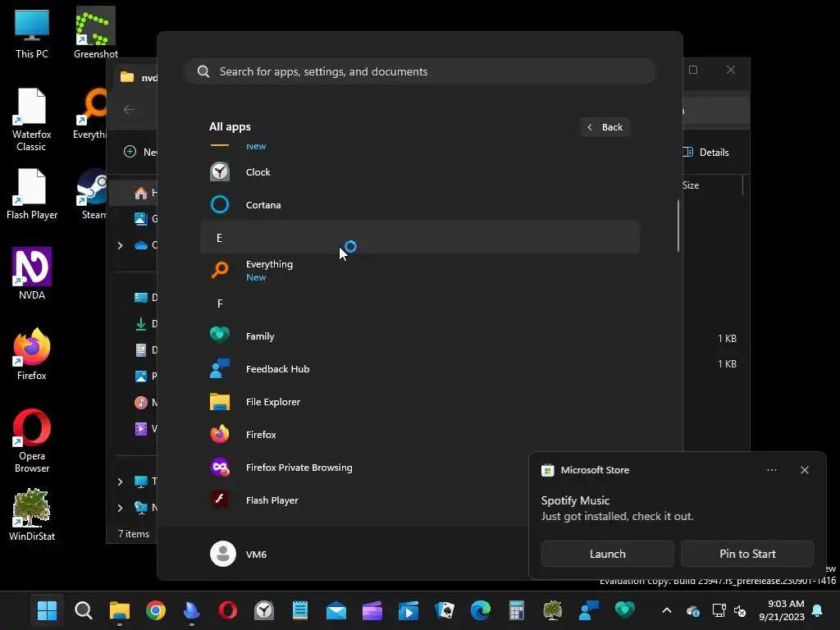Open Feedback Hub from the list
The height and width of the screenshot is (630, 840).
click(419, 368)
